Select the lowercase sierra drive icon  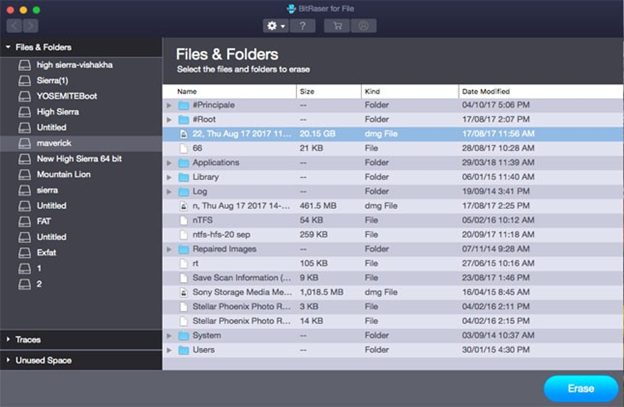point(24,190)
